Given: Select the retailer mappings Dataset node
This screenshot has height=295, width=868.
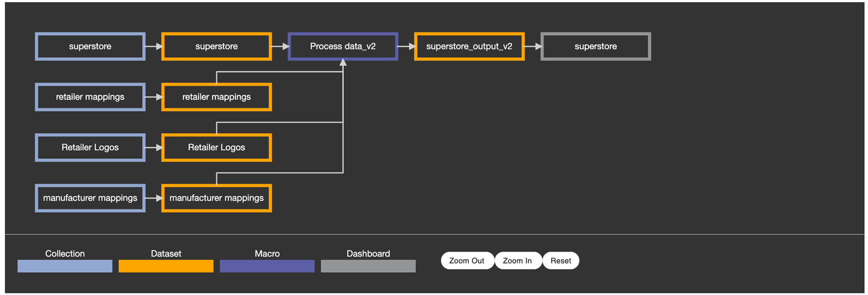Looking at the screenshot, I should (216, 97).
